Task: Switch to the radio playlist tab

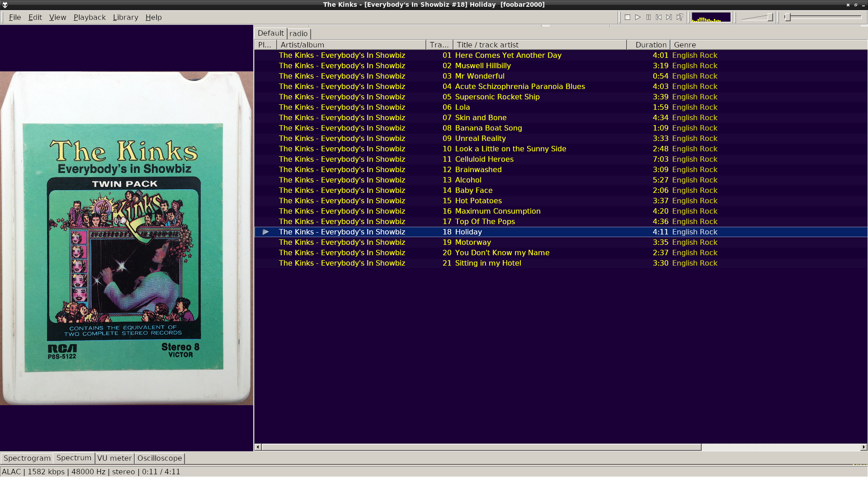Action: tap(298, 34)
